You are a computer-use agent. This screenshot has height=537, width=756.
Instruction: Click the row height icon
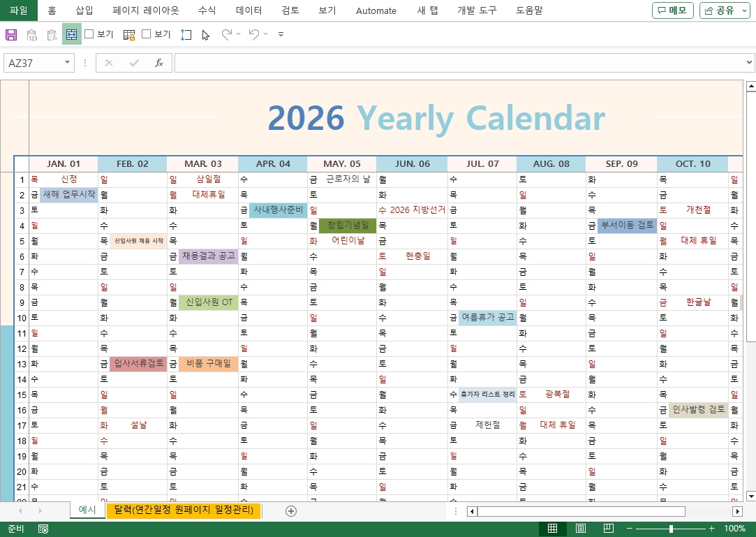(186, 34)
